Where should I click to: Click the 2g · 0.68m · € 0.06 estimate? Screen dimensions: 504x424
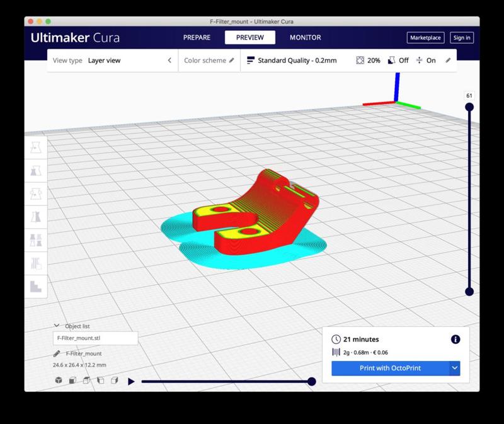coord(365,352)
